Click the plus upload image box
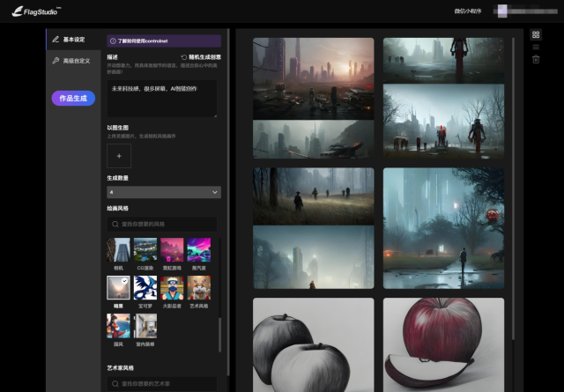This screenshot has width=564, height=392. [119, 156]
